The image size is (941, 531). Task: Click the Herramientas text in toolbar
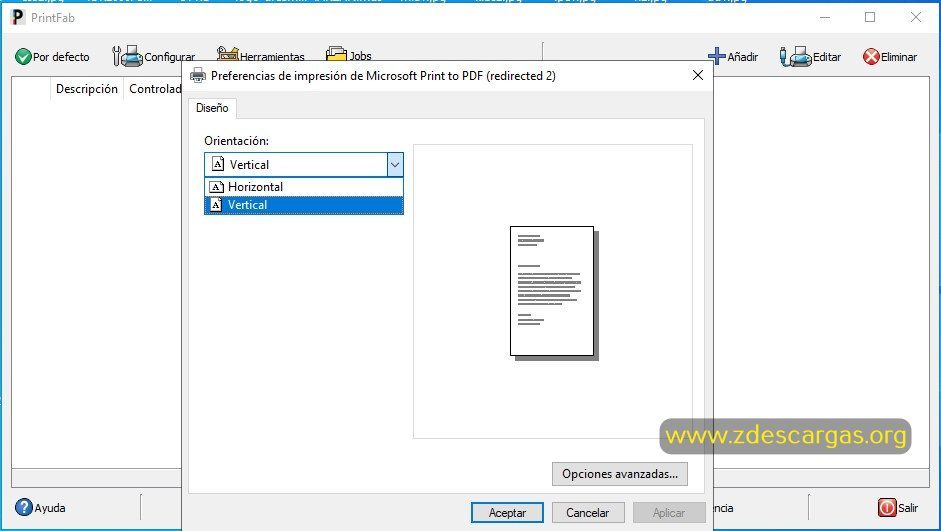click(272, 57)
